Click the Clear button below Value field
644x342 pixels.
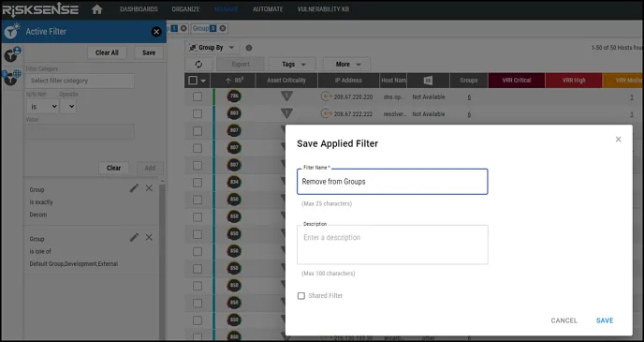pyautogui.click(x=113, y=168)
